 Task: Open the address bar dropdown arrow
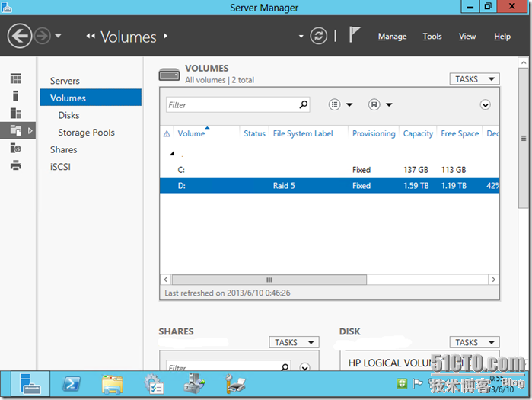301,36
